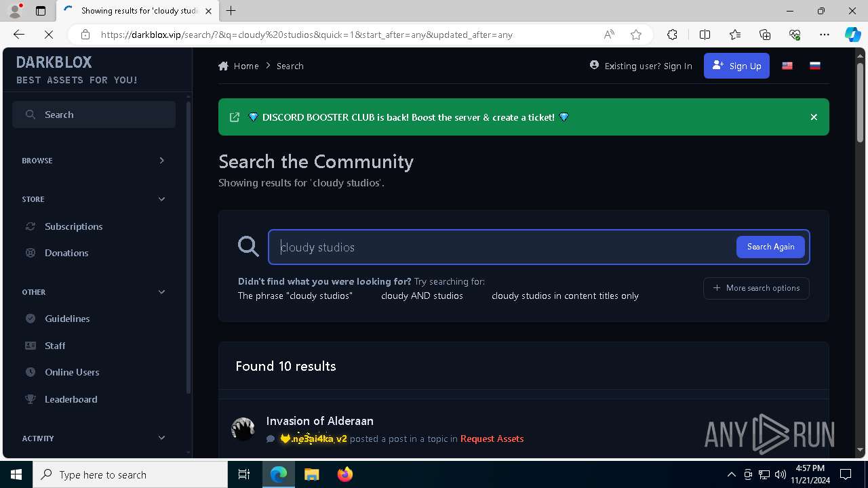
Task: Open Settings and more menu
Action: [825, 35]
